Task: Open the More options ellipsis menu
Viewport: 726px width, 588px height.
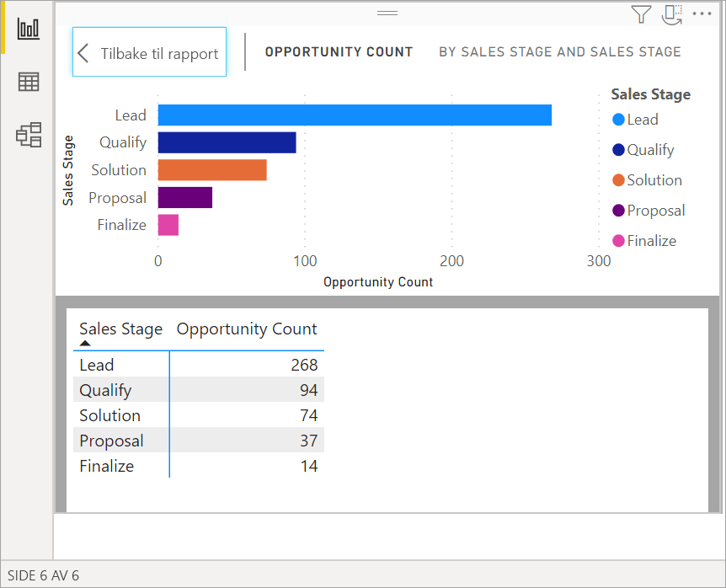Action: click(702, 13)
